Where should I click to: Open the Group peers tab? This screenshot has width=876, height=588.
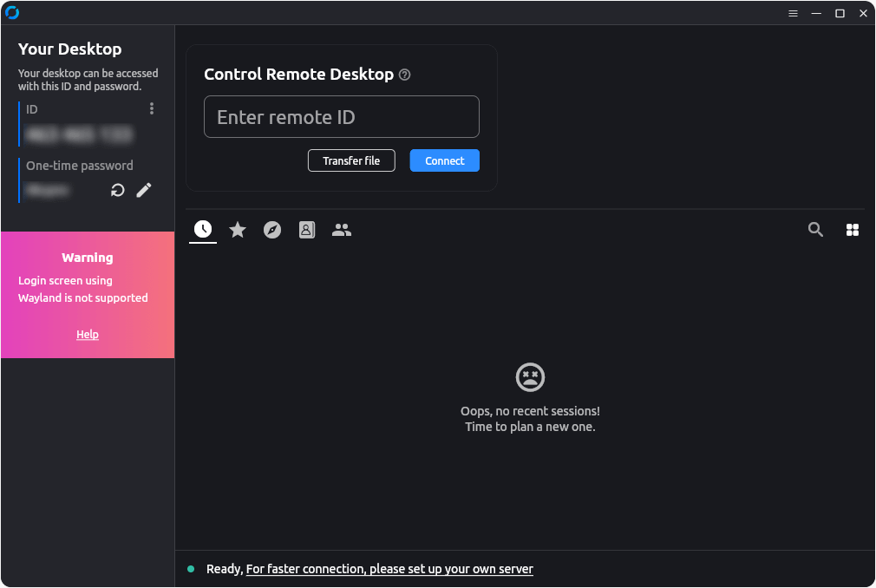341,229
